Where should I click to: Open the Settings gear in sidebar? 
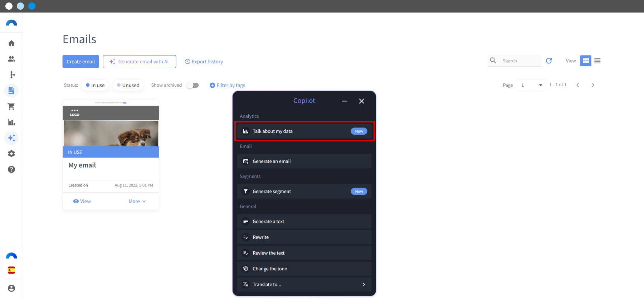pyautogui.click(x=11, y=154)
